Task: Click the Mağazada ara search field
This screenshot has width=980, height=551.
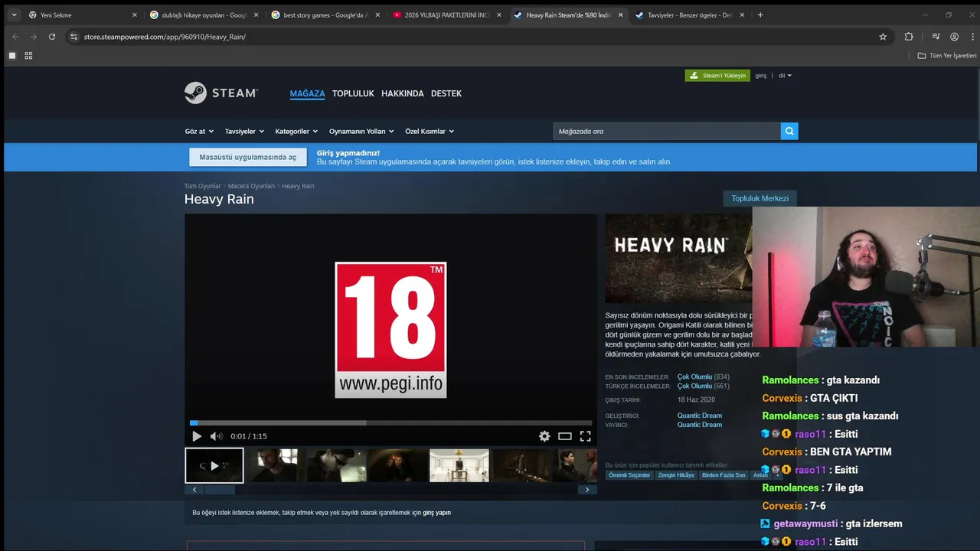Action: pyautogui.click(x=667, y=131)
